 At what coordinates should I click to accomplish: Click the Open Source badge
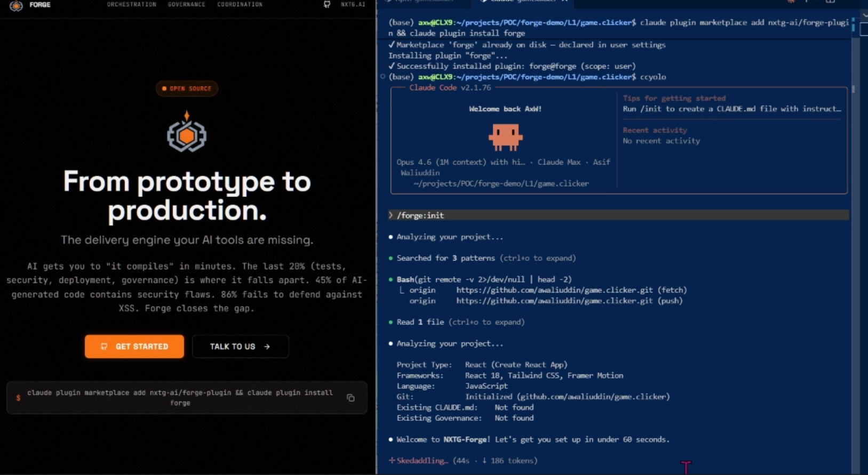[x=187, y=88]
